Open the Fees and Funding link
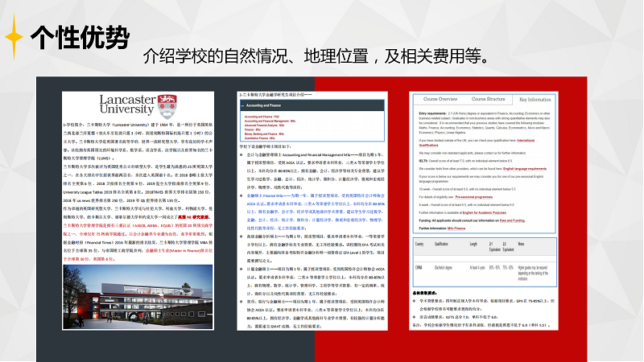The width and height of the screenshot is (644, 362). [512, 220]
